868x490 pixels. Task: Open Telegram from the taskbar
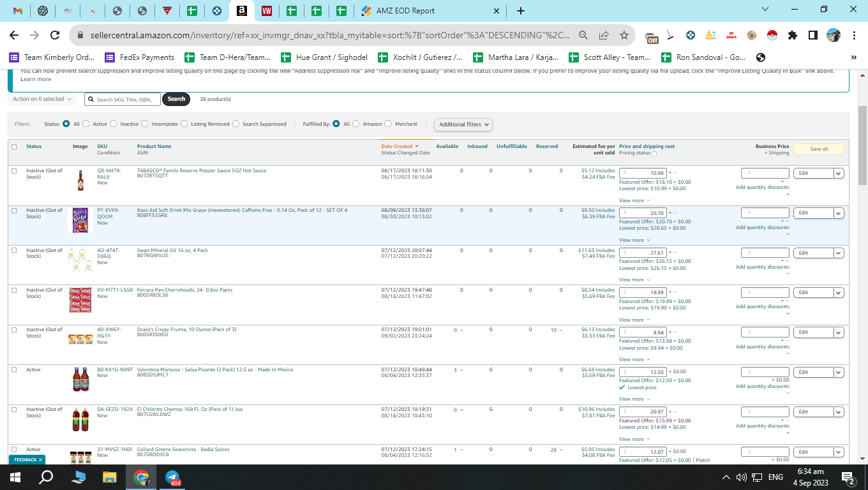tap(172, 477)
